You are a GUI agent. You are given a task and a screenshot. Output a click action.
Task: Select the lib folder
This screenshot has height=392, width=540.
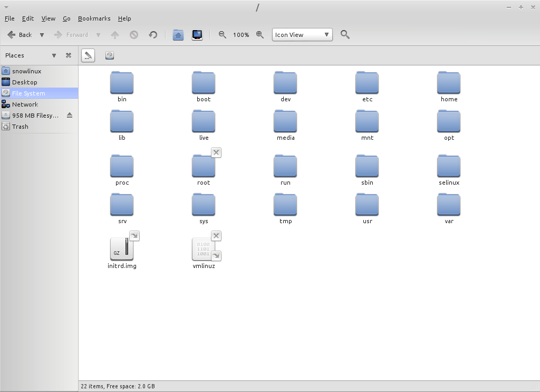point(122,126)
